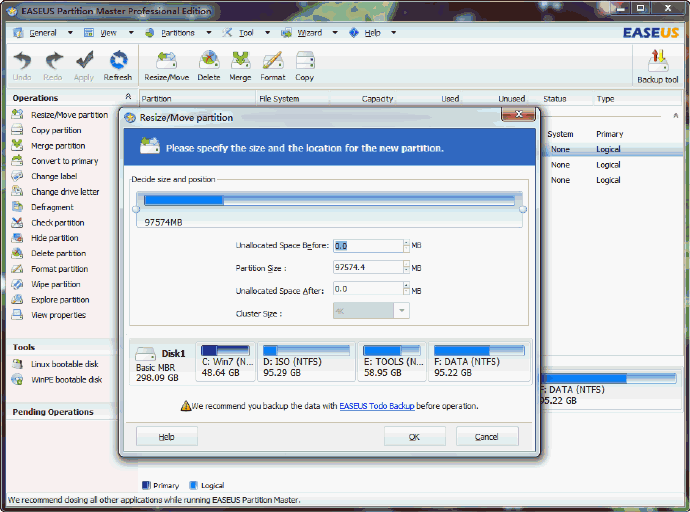The image size is (690, 512).
Task: Open the General menu dropdown arrow
Action: (70, 33)
